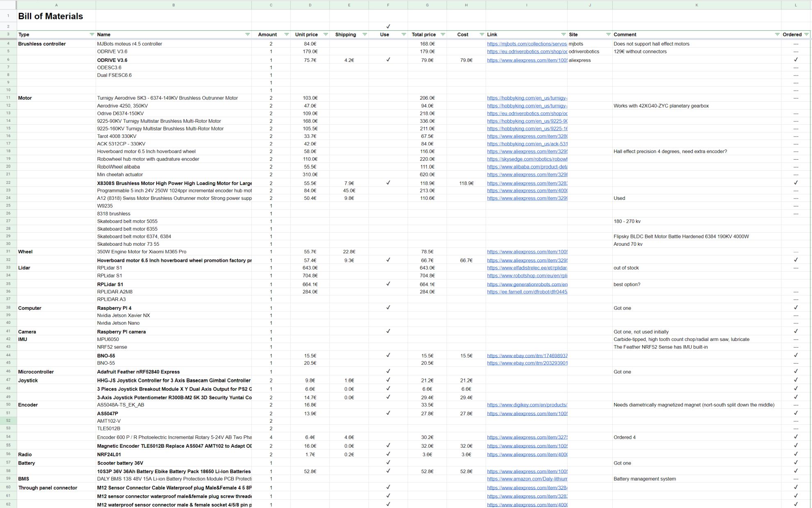The height and width of the screenshot is (508, 812).
Task: Click the Bill of Materials title cell
Action: [50, 16]
